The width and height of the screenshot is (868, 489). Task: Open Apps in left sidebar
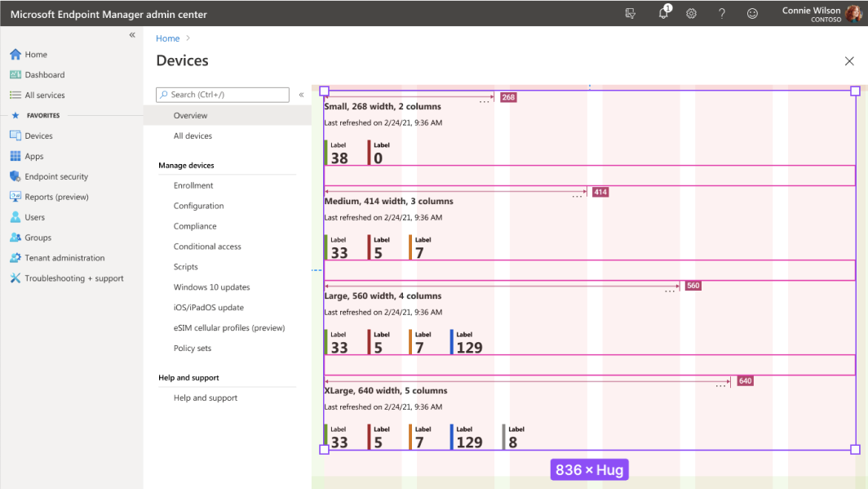[33, 156]
